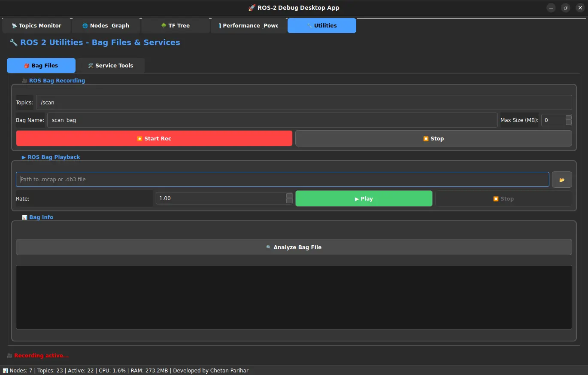Increase playback Rate using up arrow
The image size is (588, 375).
tap(289, 196)
